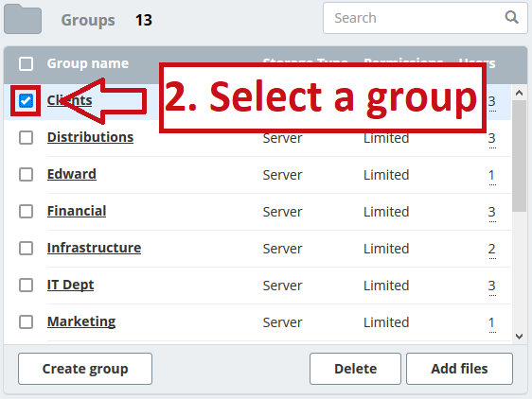Click the IT Dept users count 3
The height and width of the screenshot is (399, 532).
492,286
